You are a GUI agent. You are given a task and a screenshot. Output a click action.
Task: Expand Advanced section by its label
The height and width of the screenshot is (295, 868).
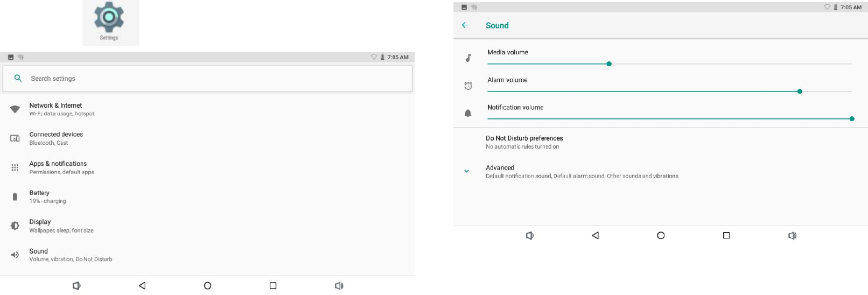(x=500, y=168)
